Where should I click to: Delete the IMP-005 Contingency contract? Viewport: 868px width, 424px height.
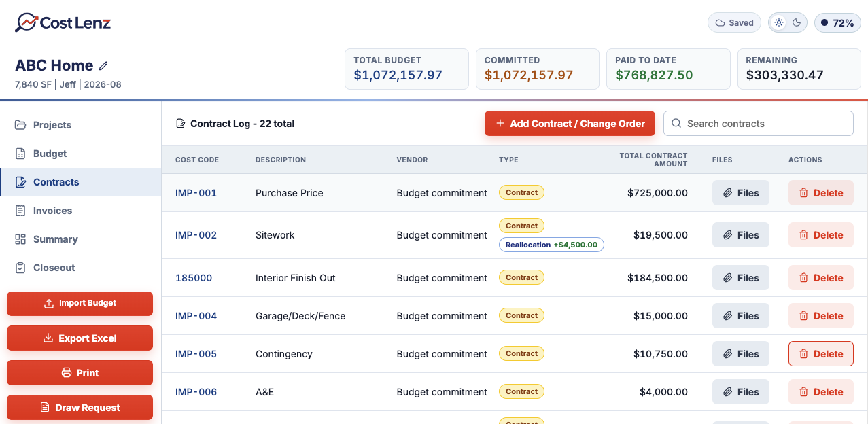(821, 354)
